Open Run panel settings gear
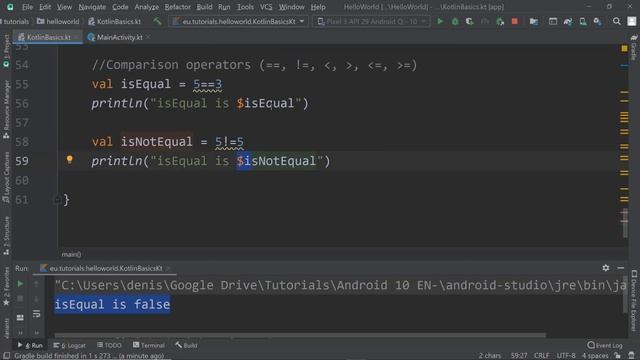Screen dimensions: 640x360 point(606,268)
